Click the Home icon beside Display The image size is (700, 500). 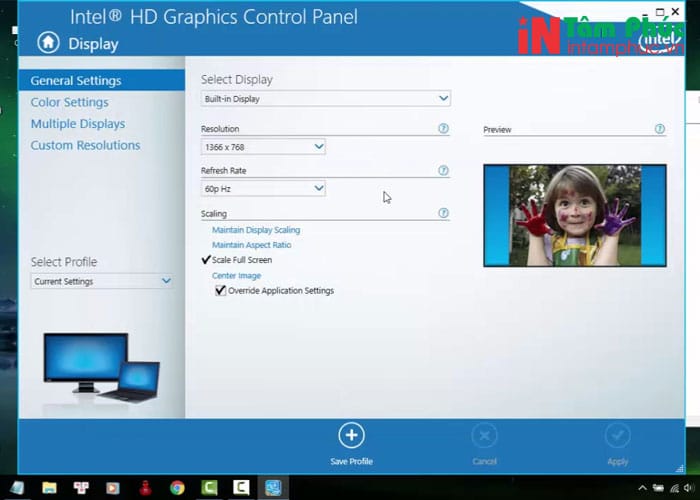point(48,43)
